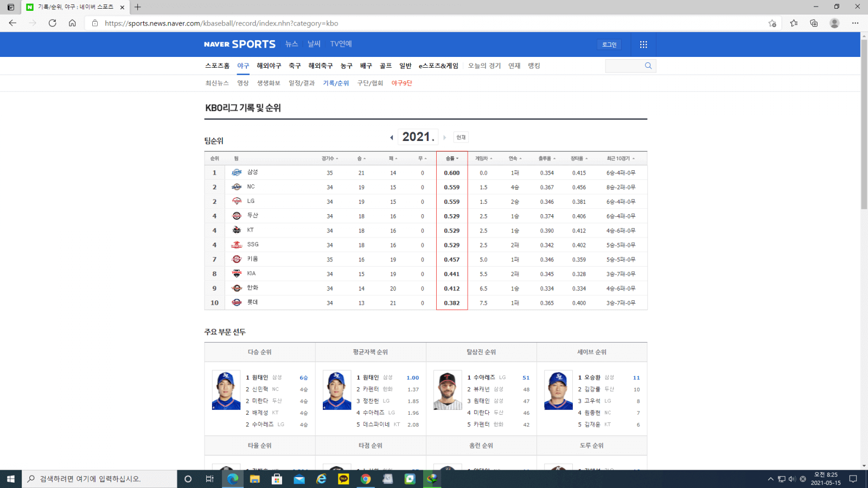Viewport: 868px width, 488px height.
Task: Click the 로그인 (login) button
Action: [609, 44]
